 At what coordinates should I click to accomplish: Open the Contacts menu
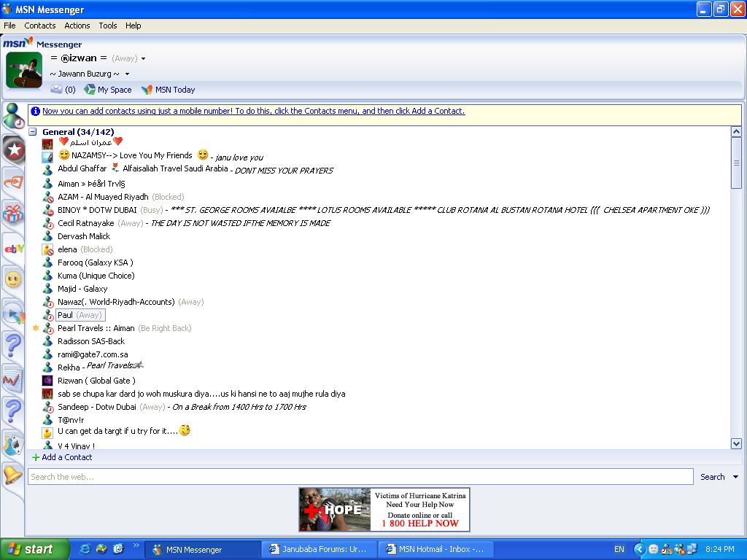[x=40, y=26]
